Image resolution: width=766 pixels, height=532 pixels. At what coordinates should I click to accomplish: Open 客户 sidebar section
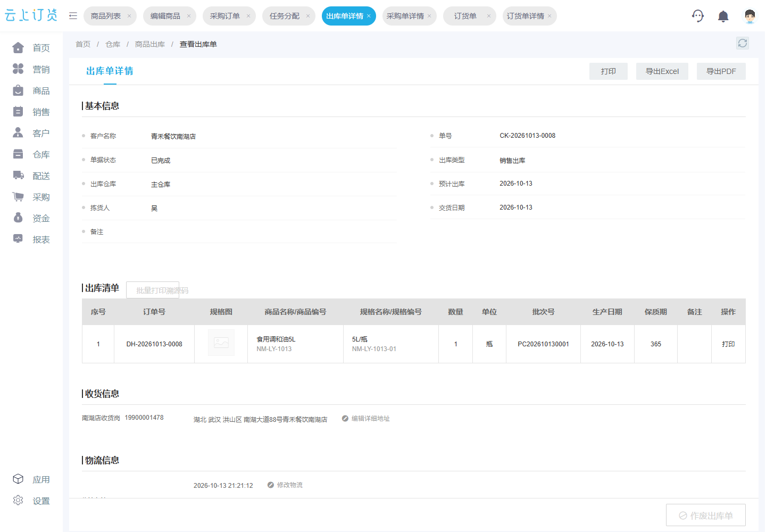[31, 133]
